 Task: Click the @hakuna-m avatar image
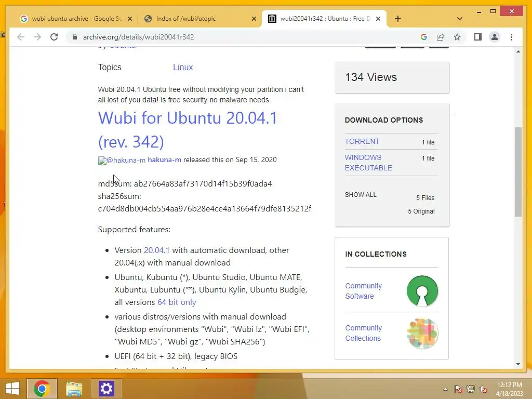pyautogui.click(x=122, y=160)
